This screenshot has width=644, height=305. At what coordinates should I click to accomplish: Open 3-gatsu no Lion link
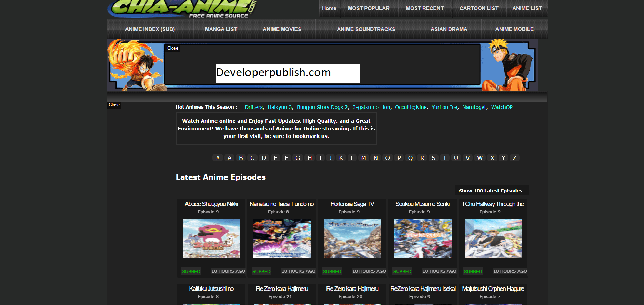click(x=371, y=107)
